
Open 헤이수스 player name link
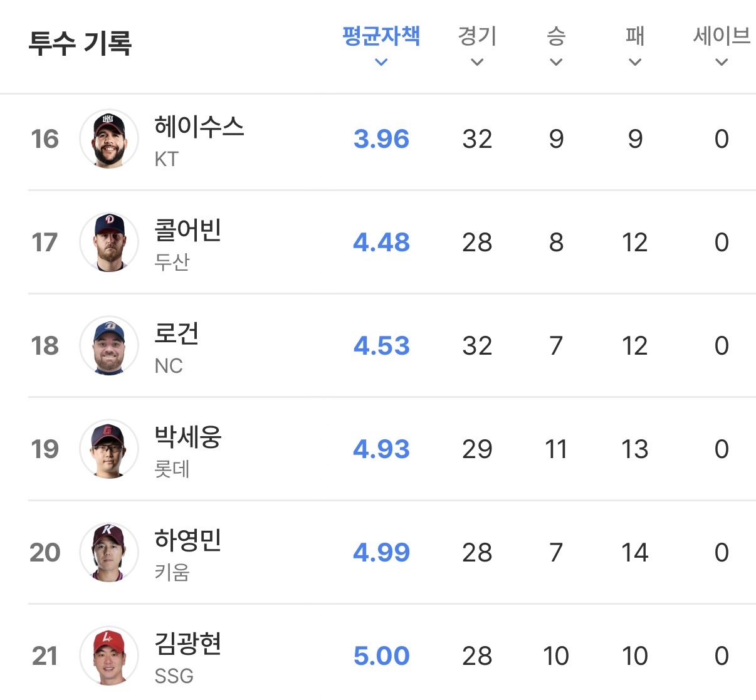coord(199,127)
